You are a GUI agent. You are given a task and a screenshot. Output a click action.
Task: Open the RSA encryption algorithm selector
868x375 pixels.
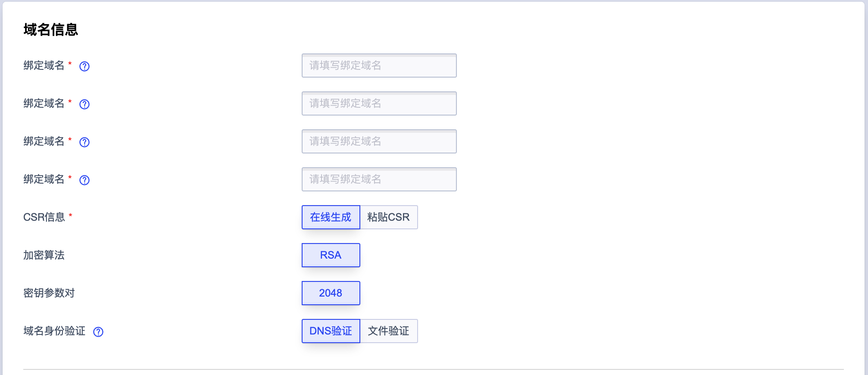pos(331,255)
